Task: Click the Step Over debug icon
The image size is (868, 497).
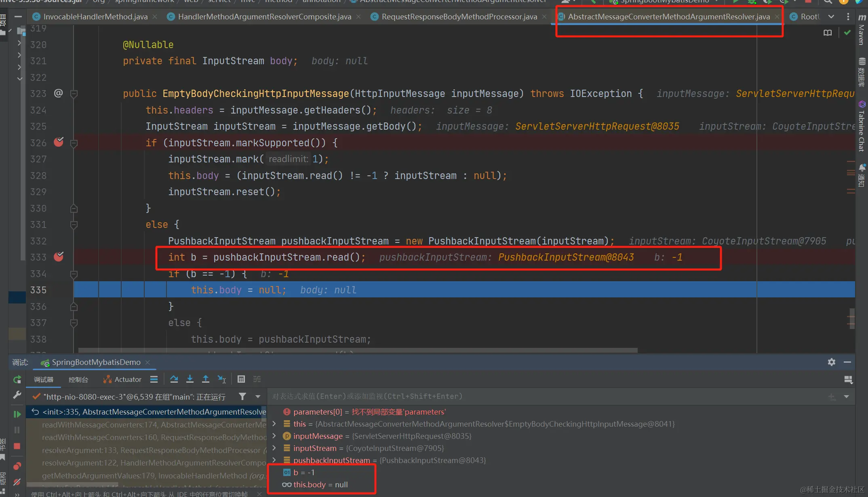Action: click(x=174, y=379)
